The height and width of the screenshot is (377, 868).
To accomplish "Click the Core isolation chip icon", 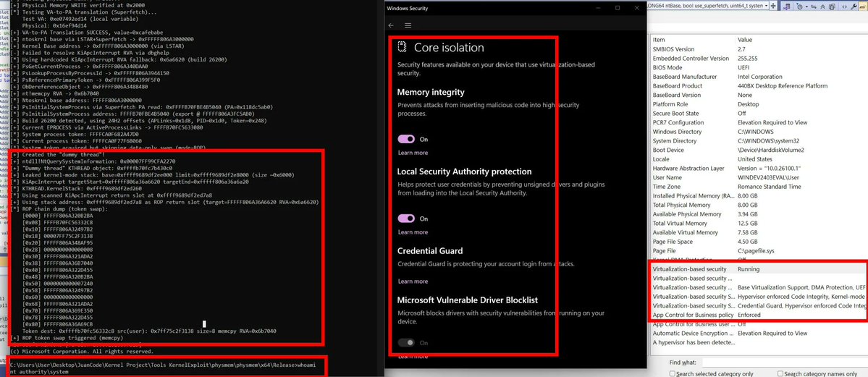I will click(403, 47).
